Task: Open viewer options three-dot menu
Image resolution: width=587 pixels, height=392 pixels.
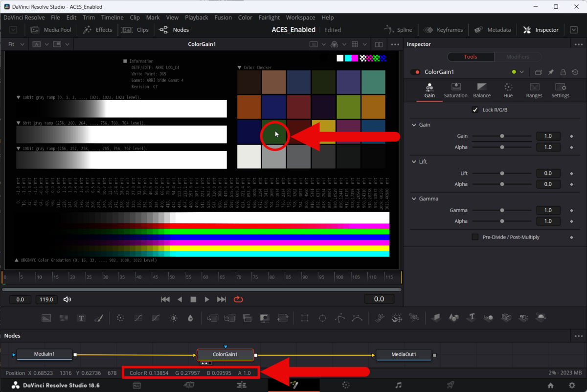Action: (x=395, y=44)
